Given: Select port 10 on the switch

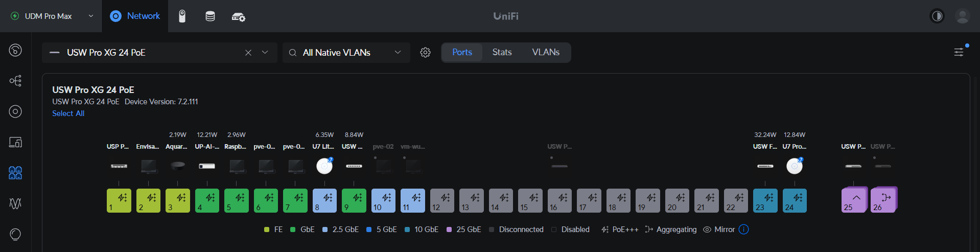Looking at the screenshot, I should click(383, 200).
